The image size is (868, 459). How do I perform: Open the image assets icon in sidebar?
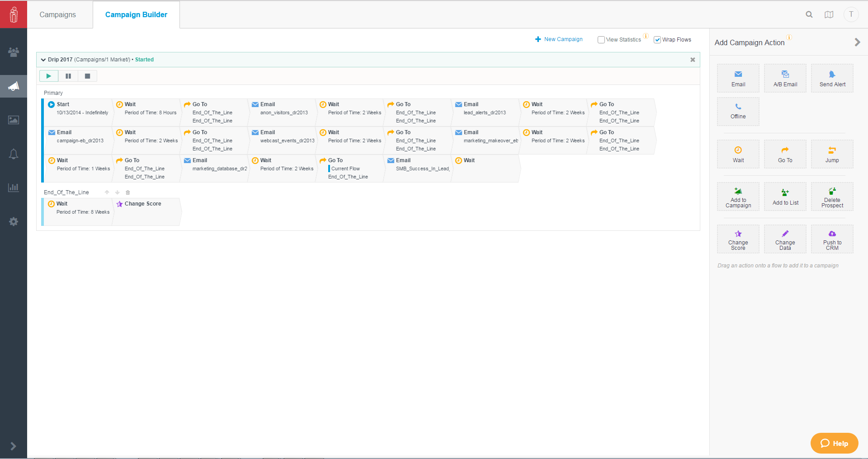[14, 120]
